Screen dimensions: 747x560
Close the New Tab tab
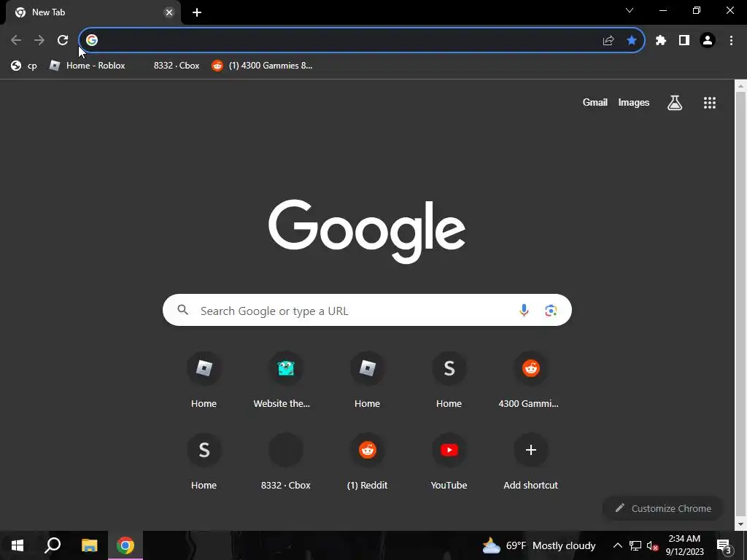click(x=169, y=12)
